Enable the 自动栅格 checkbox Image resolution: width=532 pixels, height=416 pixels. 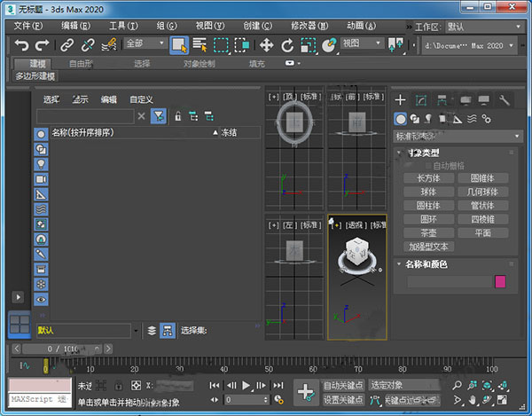point(428,166)
